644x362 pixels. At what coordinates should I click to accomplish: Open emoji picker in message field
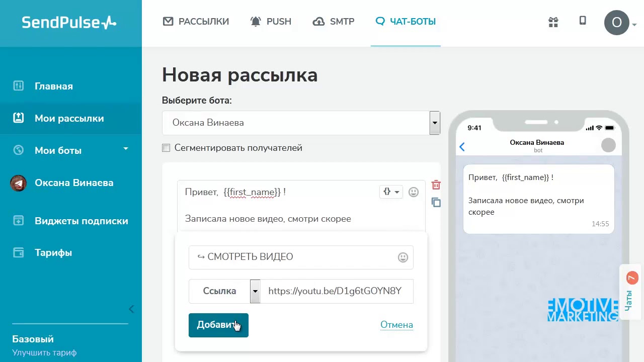point(414,192)
